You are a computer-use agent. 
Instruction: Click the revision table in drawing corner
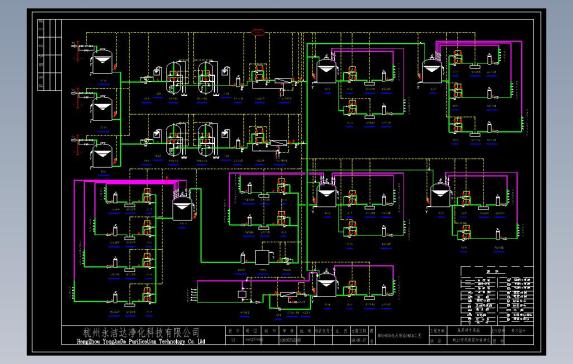[x=49, y=55]
